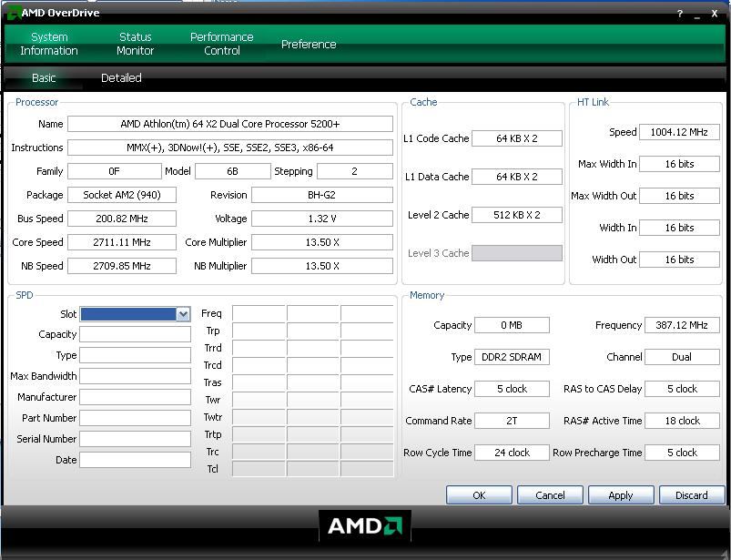This screenshot has height=560, width=731.
Task: Open Performance Control tab
Action: [x=222, y=44]
